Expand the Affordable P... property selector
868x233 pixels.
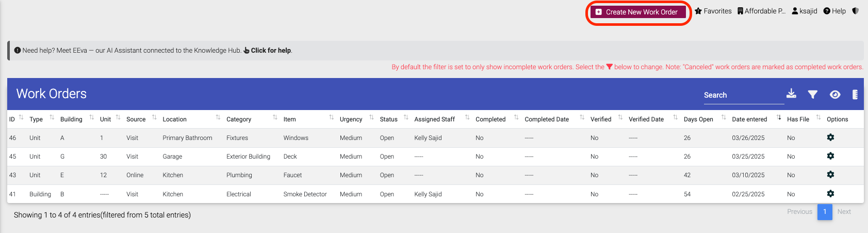point(761,11)
